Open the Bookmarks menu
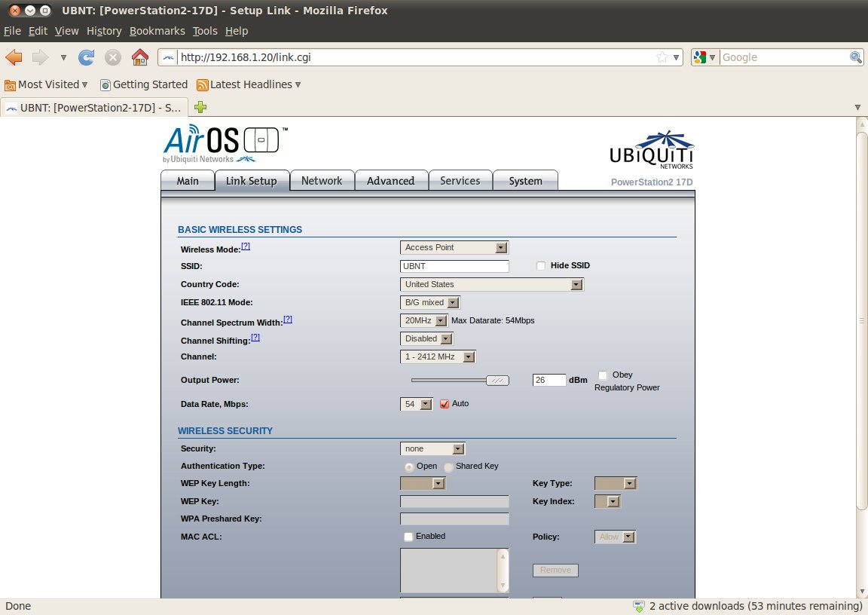The height and width of the screenshot is (615, 868). [157, 31]
